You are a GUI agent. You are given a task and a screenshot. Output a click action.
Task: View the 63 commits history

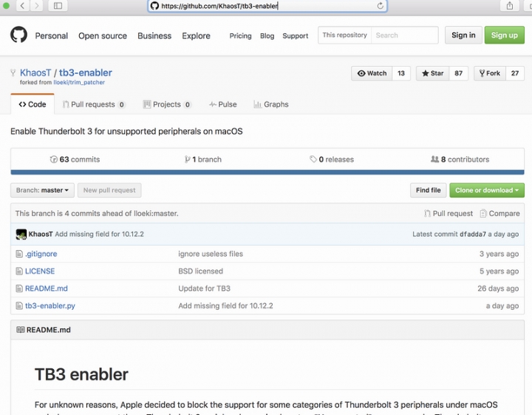[x=75, y=159]
